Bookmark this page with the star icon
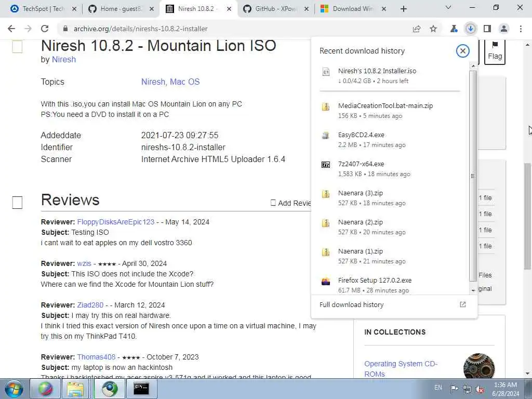 (433, 29)
